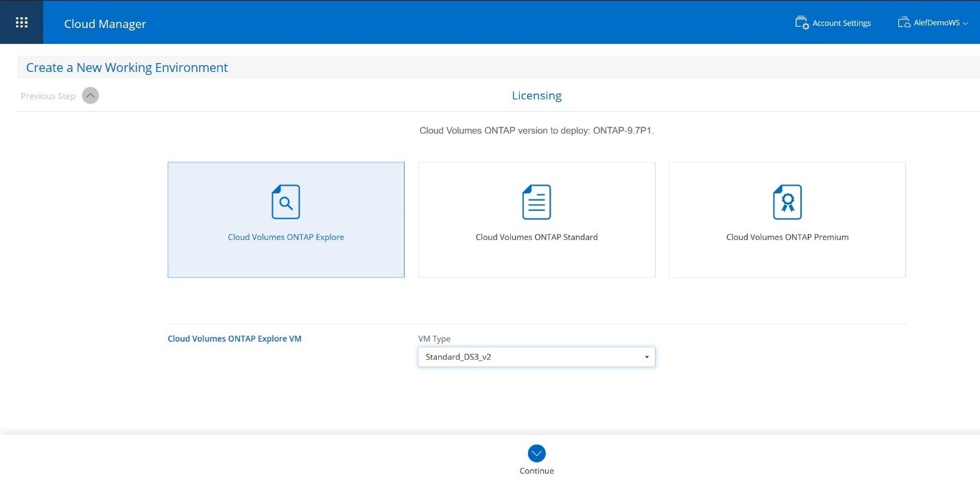Click the Cloud Volumes ONTAP Explore VM label
This screenshot has height=483, width=980.
point(235,338)
